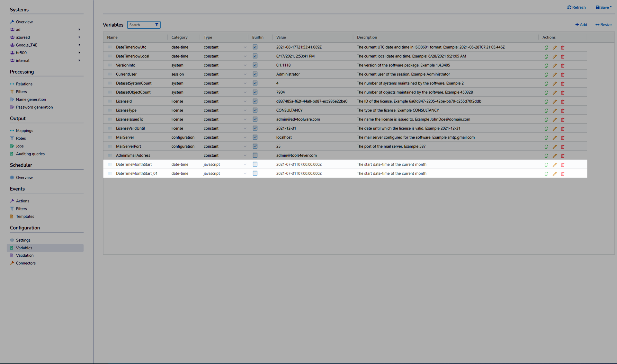
Task: Click the trash icon for LicenseType row
Action: [x=563, y=111]
